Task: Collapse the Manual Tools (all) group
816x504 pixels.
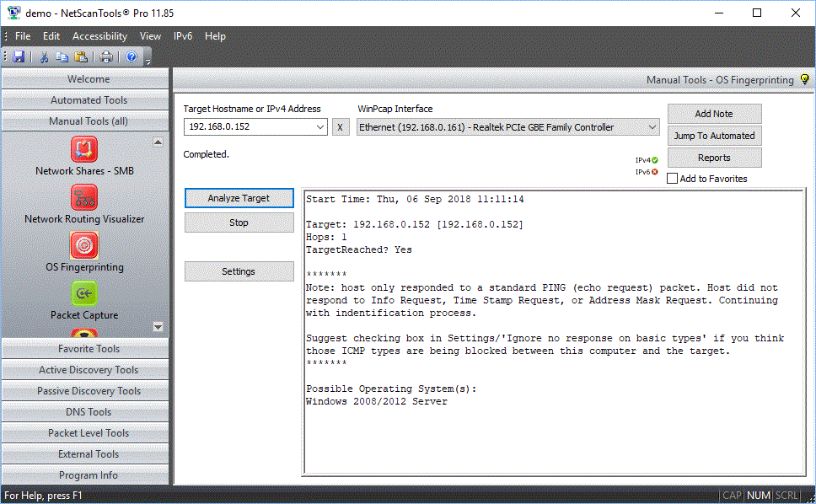Action: (x=85, y=121)
